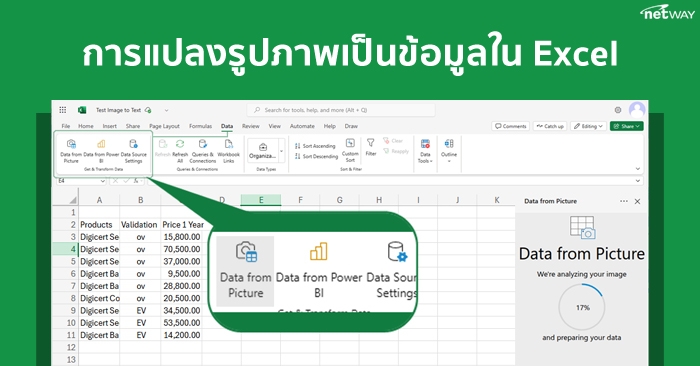
Task: Click the Digicert Co cell in row 8
Action: (99, 298)
